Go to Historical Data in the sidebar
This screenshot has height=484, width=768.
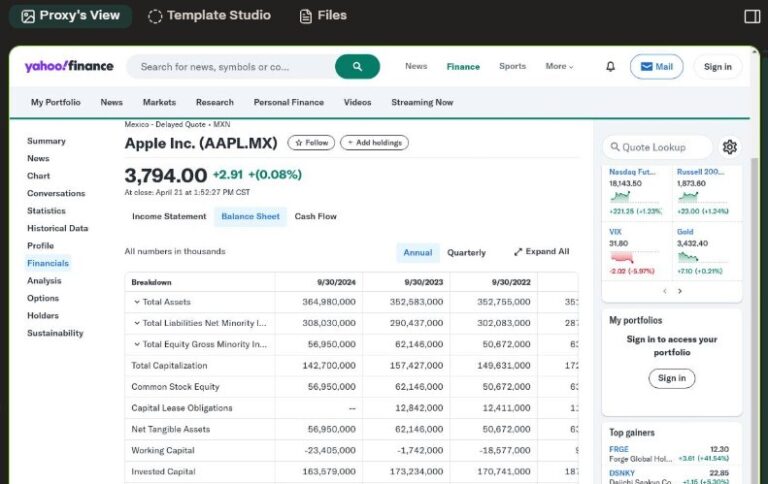(57, 228)
